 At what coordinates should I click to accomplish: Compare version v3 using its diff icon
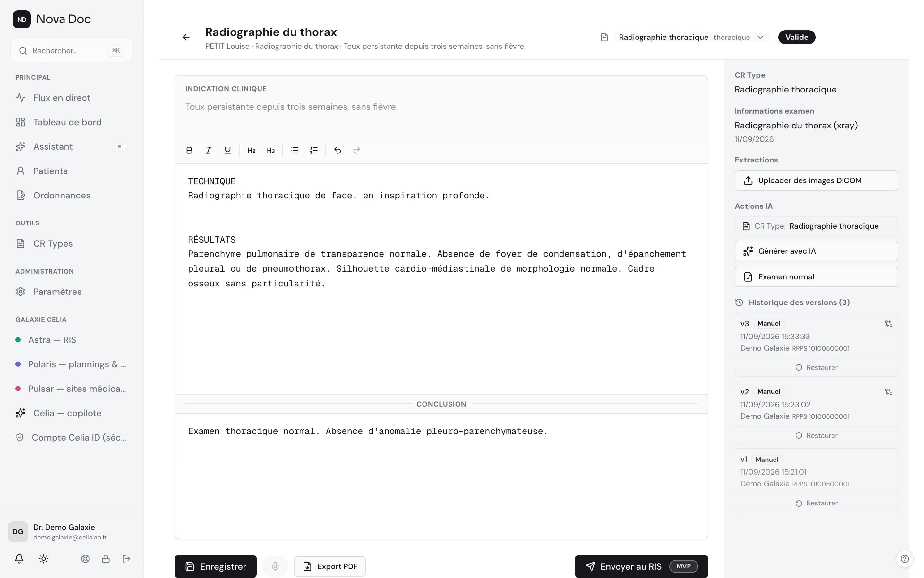[x=888, y=323]
